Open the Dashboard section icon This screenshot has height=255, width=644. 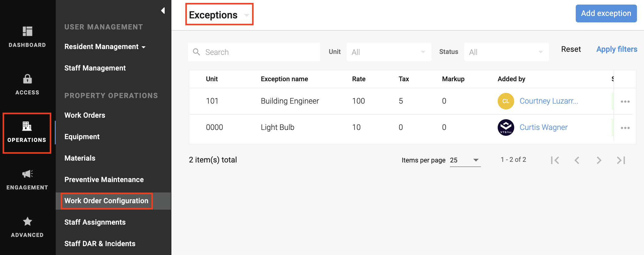tap(27, 31)
